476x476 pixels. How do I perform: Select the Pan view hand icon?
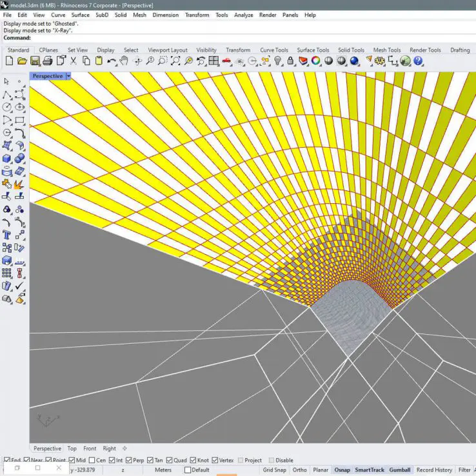coord(124,61)
